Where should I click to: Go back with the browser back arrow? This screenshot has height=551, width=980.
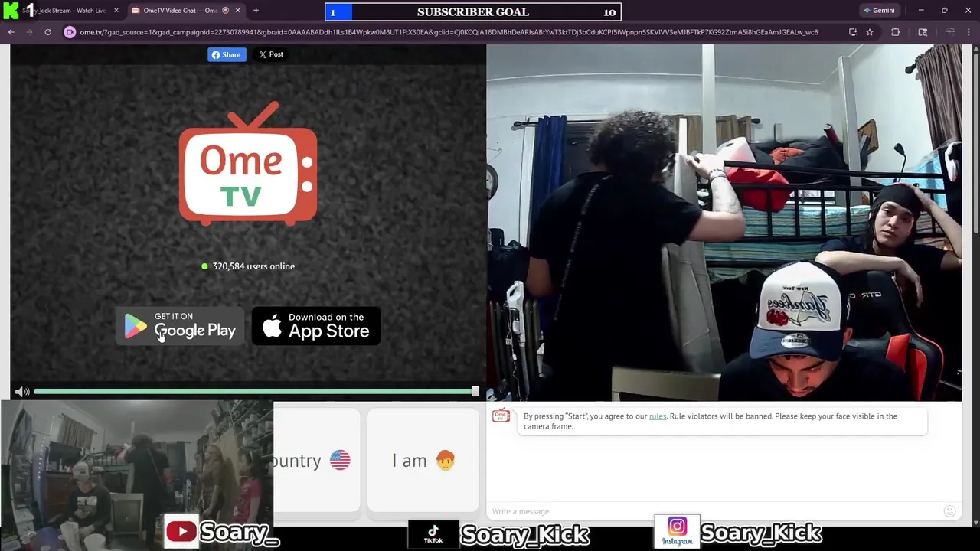point(11,32)
